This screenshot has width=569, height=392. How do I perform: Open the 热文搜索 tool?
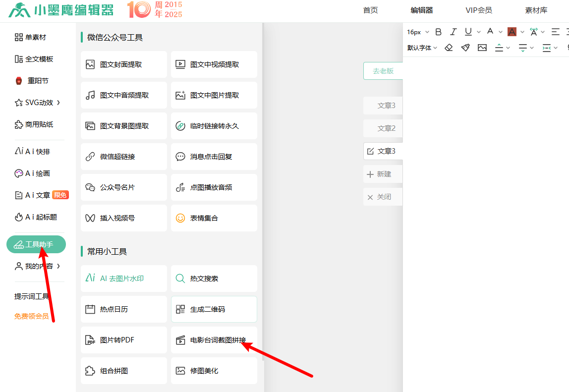[x=214, y=279]
